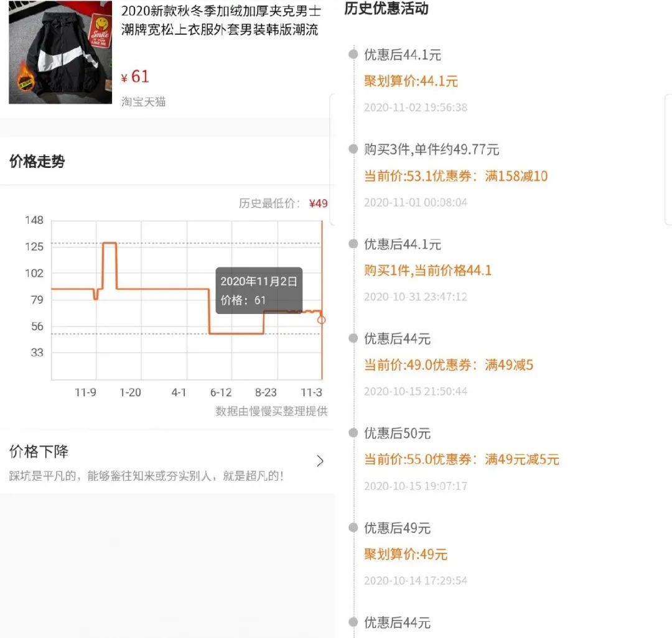Screen dimensions: 672x638
Task: Click the timestamp 2020-10-31 23:47:12
Action: coord(416,297)
